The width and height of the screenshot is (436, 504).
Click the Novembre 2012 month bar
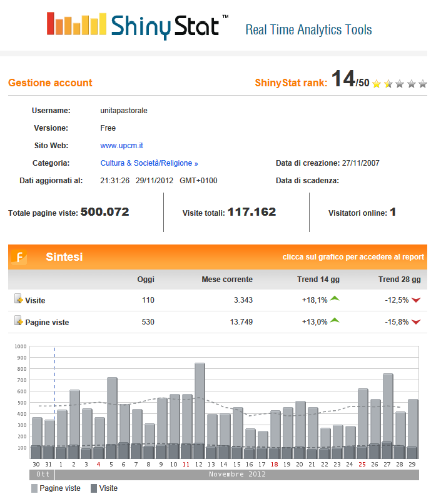click(x=237, y=475)
